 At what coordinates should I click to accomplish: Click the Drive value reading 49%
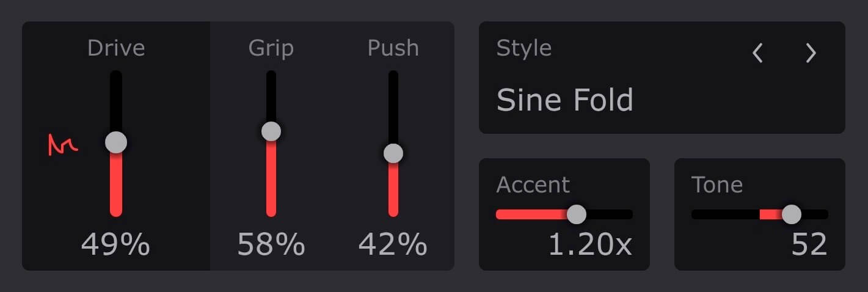click(115, 245)
